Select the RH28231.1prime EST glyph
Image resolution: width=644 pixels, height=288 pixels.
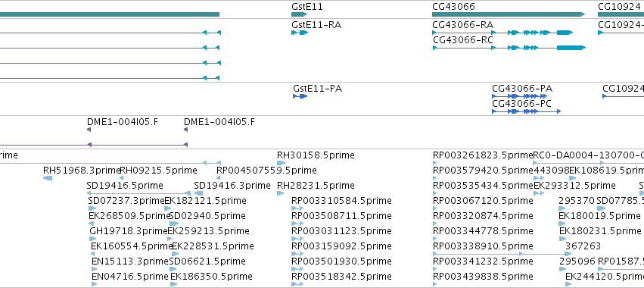coord(281,193)
